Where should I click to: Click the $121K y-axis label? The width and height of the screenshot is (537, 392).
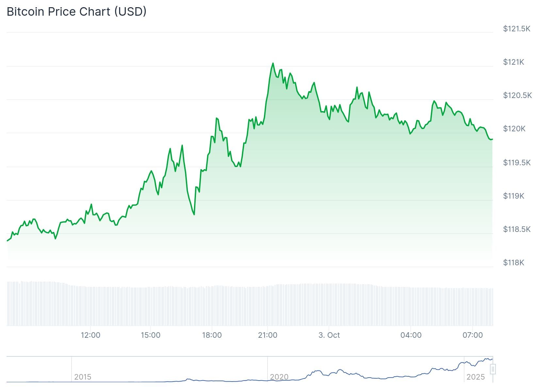point(513,62)
